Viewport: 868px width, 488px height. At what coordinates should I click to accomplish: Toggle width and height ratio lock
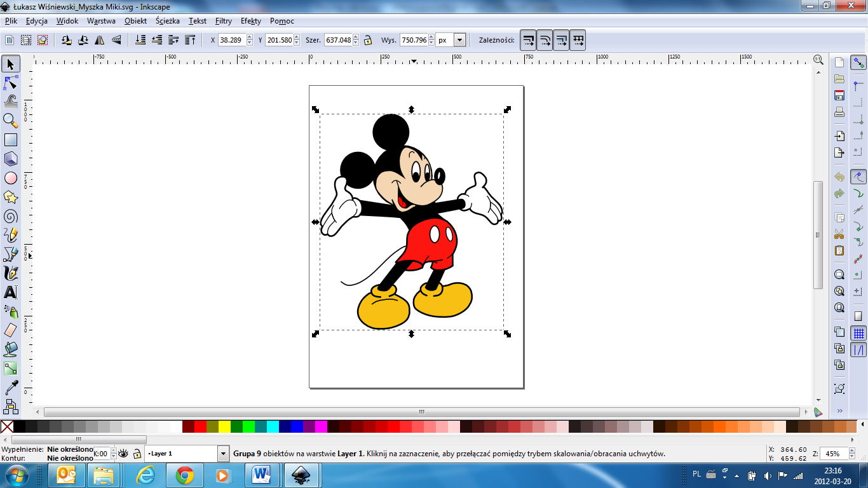367,40
